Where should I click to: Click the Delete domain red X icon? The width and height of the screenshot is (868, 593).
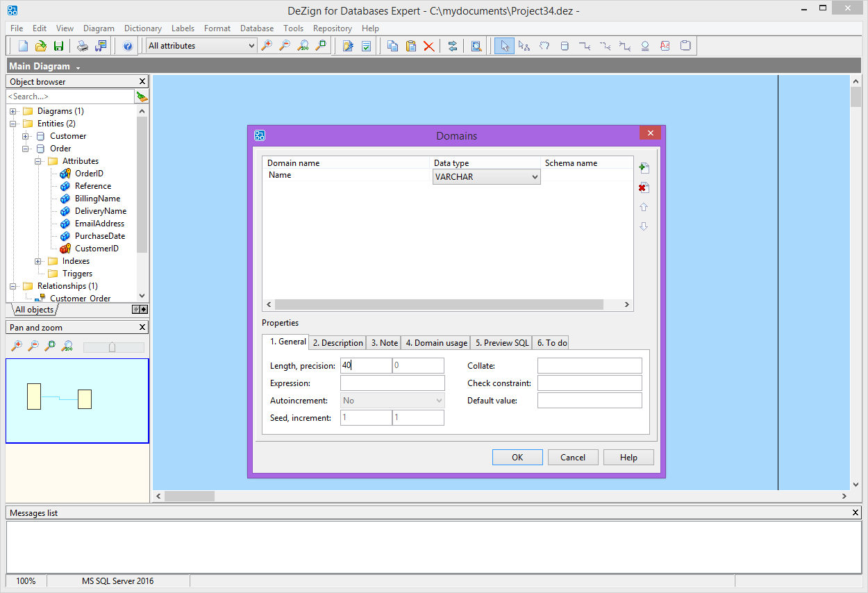(644, 187)
